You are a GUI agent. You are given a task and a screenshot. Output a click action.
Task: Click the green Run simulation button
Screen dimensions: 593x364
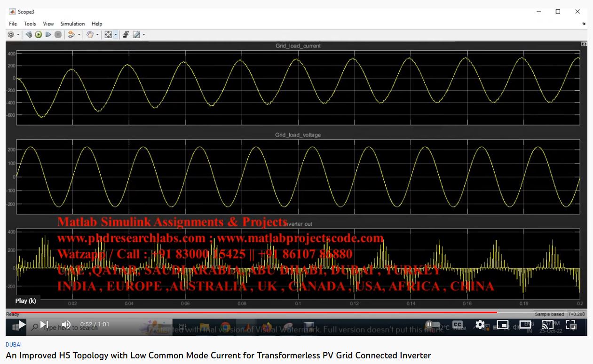[39, 35]
